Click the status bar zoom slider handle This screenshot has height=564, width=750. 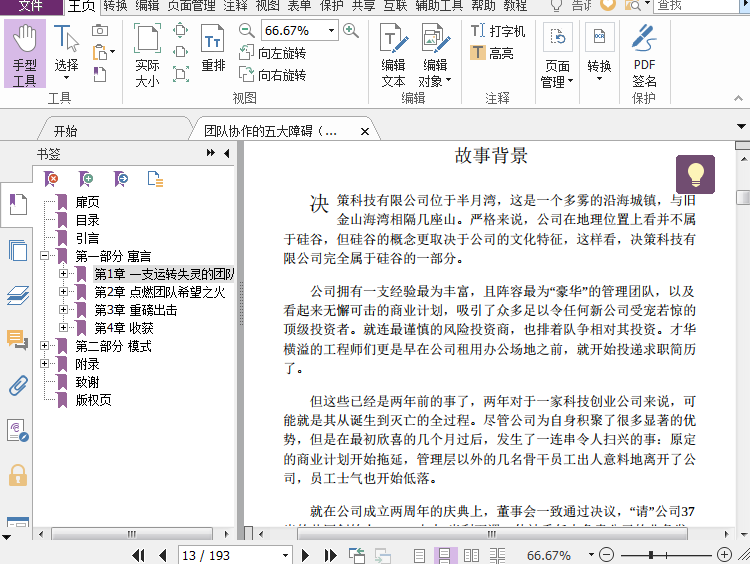[x=651, y=555]
